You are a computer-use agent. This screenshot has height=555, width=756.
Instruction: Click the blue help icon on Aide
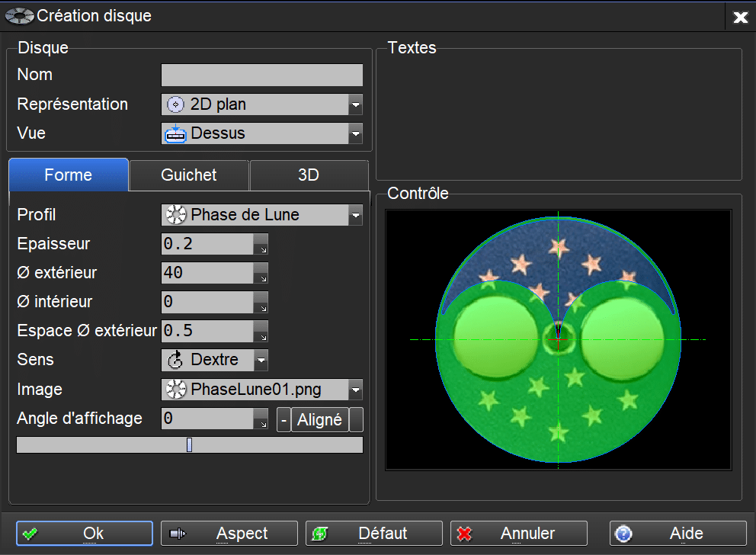623,534
